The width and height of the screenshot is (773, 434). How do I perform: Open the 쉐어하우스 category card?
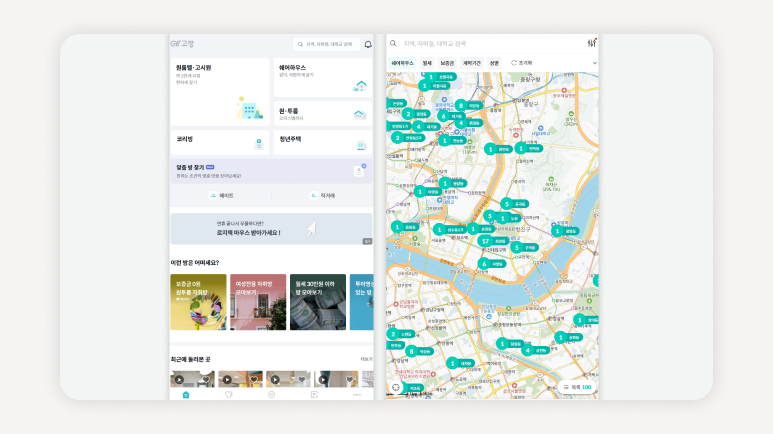(x=323, y=77)
